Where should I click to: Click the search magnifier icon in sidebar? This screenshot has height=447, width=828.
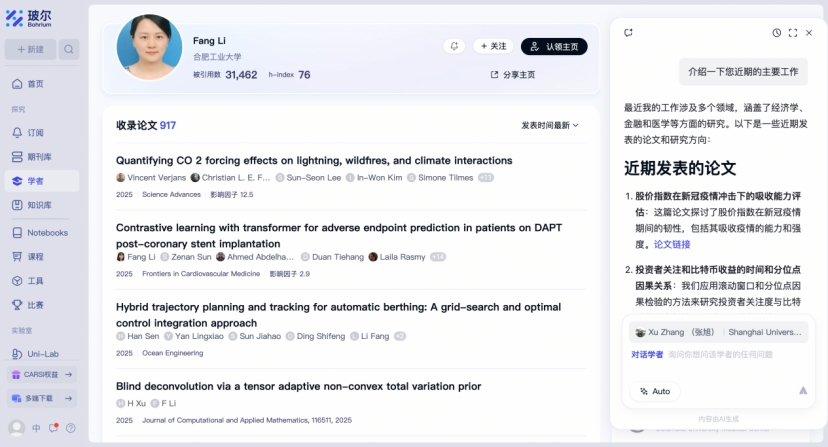(69, 49)
